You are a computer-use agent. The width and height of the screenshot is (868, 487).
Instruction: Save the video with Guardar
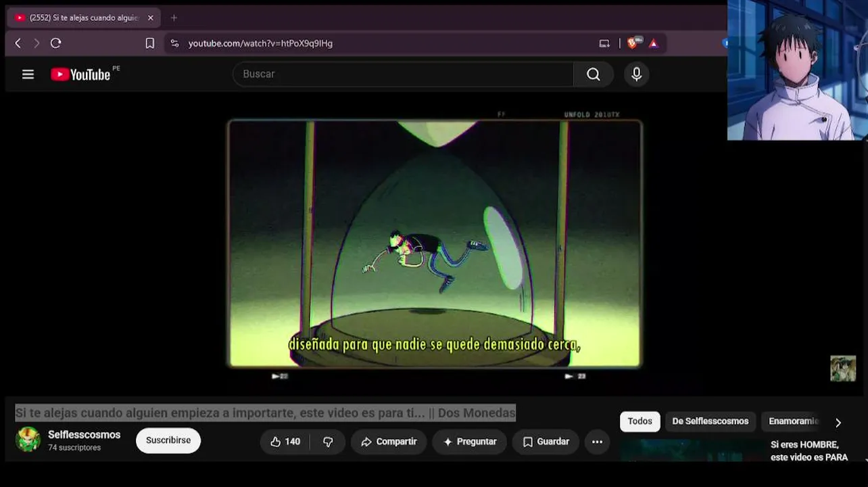click(546, 442)
